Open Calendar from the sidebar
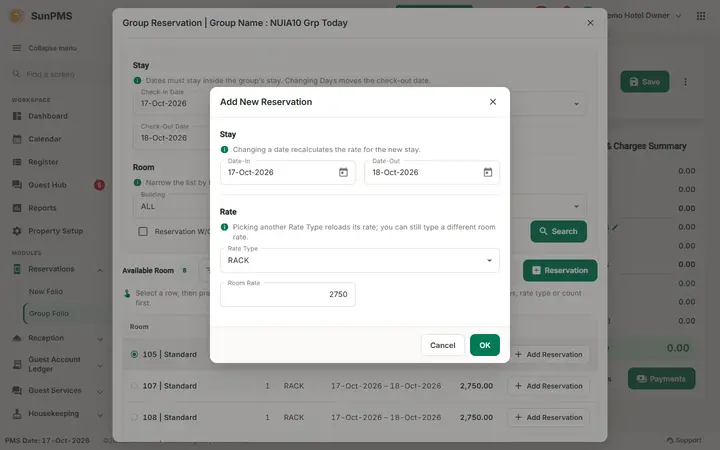This screenshot has height=450, width=720. point(45,139)
